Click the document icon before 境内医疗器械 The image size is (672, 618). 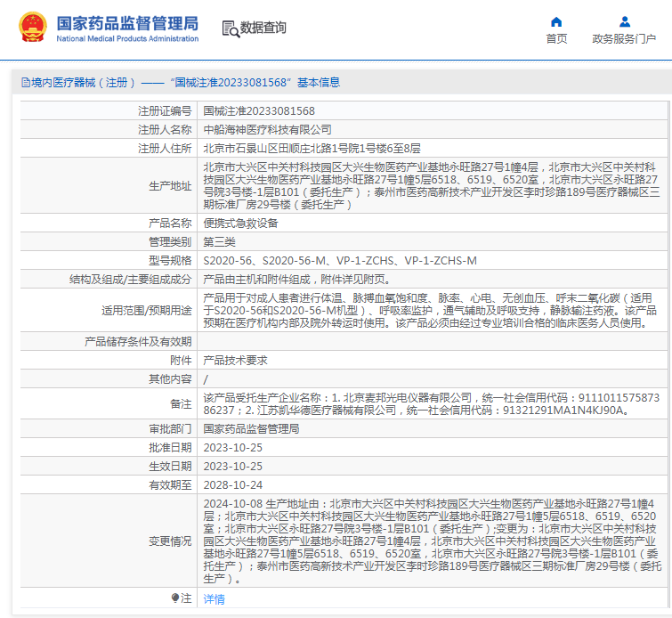(x=25, y=82)
